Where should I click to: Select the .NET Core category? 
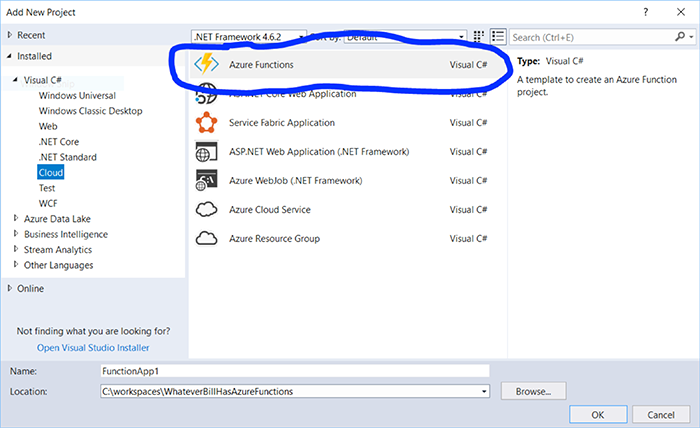(x=58, y=142)
